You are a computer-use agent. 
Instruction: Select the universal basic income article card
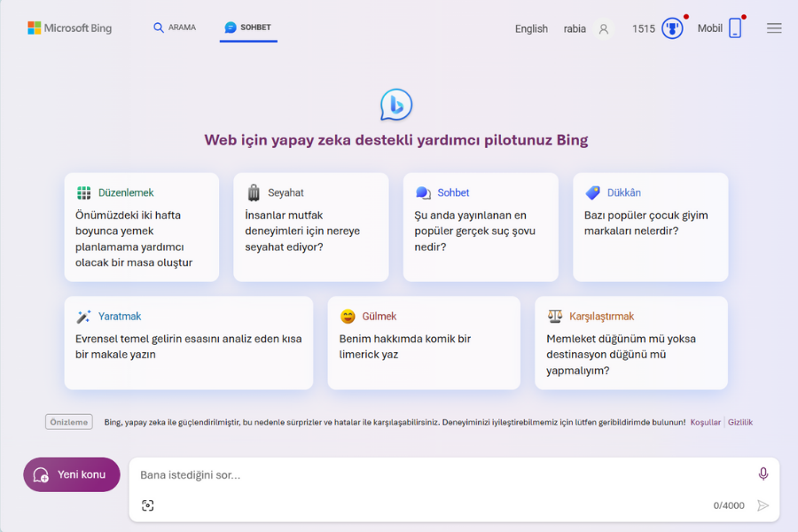(189, 343)
